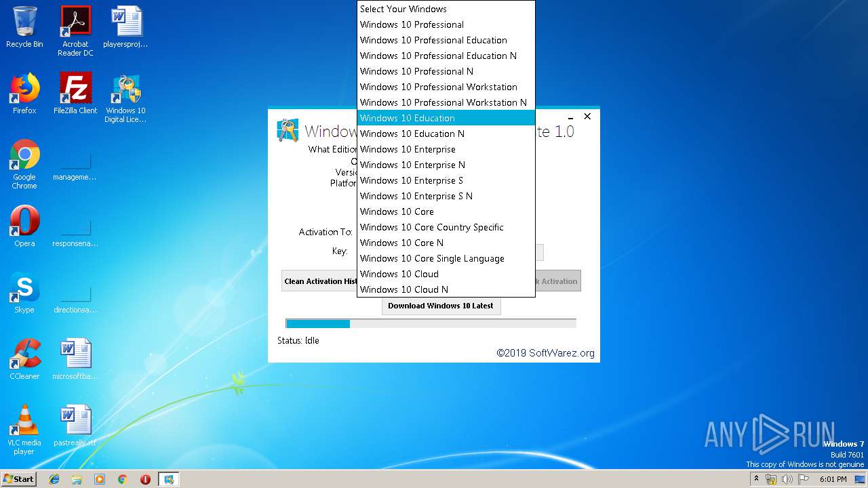
Task: Show hidden system tray icons
Action: pyautogui.click(x=756, y=479)
